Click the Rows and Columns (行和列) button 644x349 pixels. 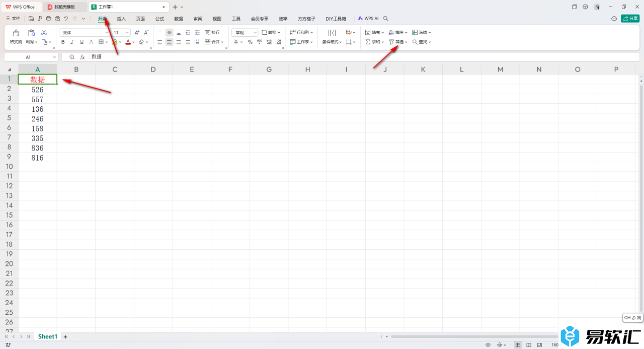pos(301,32)
